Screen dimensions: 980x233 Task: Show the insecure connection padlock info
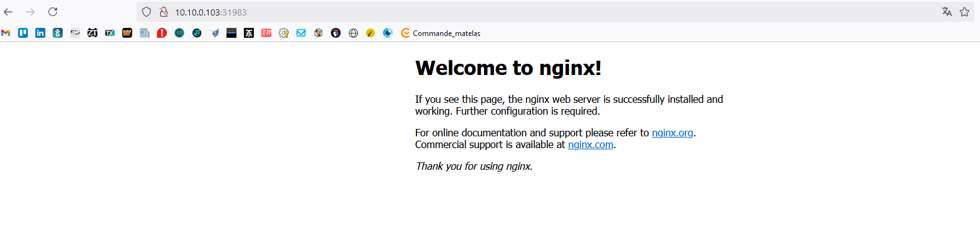(x=164, y=12)
